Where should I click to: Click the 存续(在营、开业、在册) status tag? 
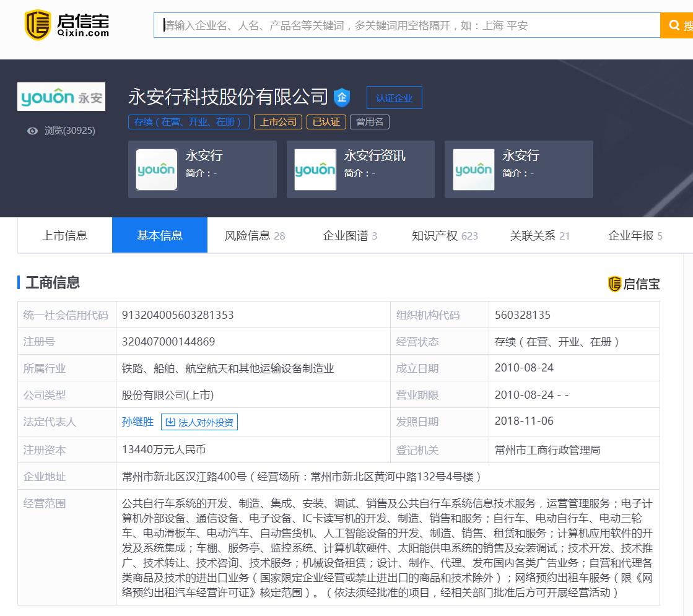[189, 122]
